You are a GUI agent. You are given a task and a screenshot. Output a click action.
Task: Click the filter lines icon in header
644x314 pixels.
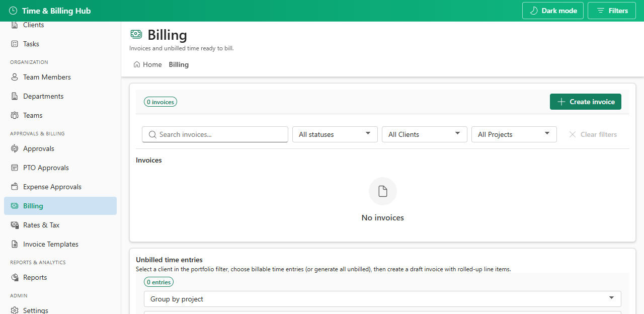[600, 11]
